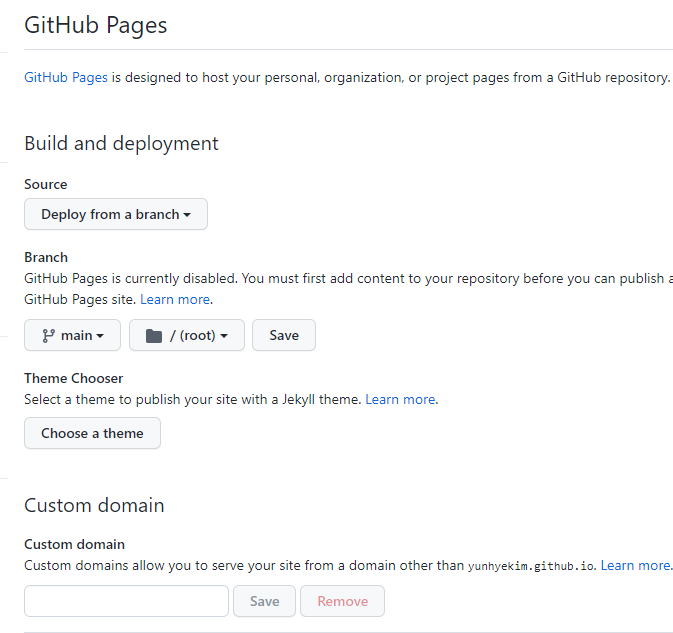Click the bold 'Branch' label
The height and width of the screenshot is (633, 673).
click(x=46, y=257)
